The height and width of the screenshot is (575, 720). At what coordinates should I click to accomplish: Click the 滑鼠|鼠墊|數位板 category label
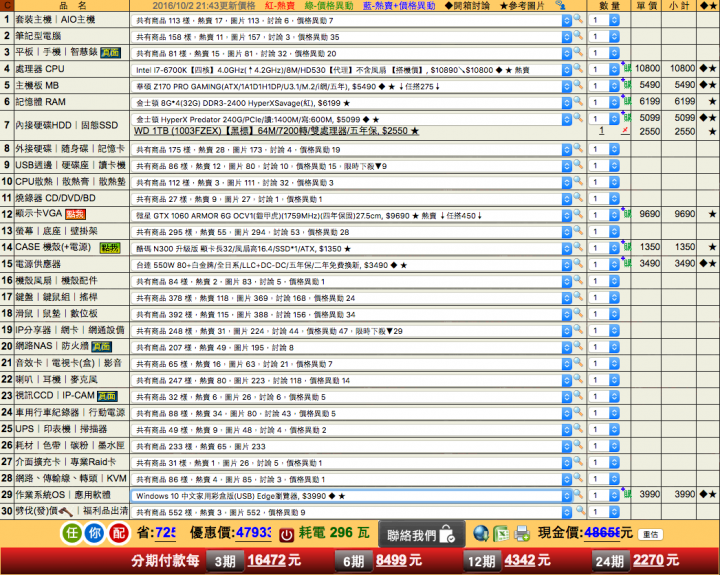(x=56, y=314)
